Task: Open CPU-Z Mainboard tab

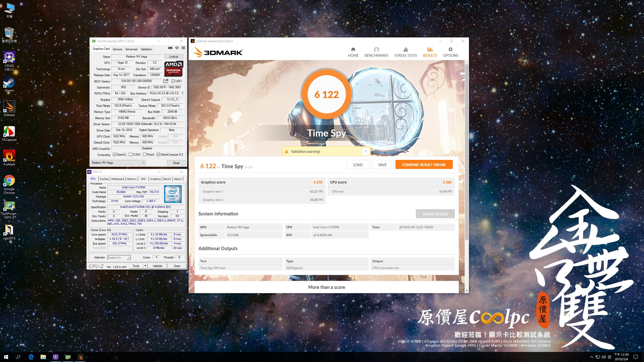Action: pos(118,179)
